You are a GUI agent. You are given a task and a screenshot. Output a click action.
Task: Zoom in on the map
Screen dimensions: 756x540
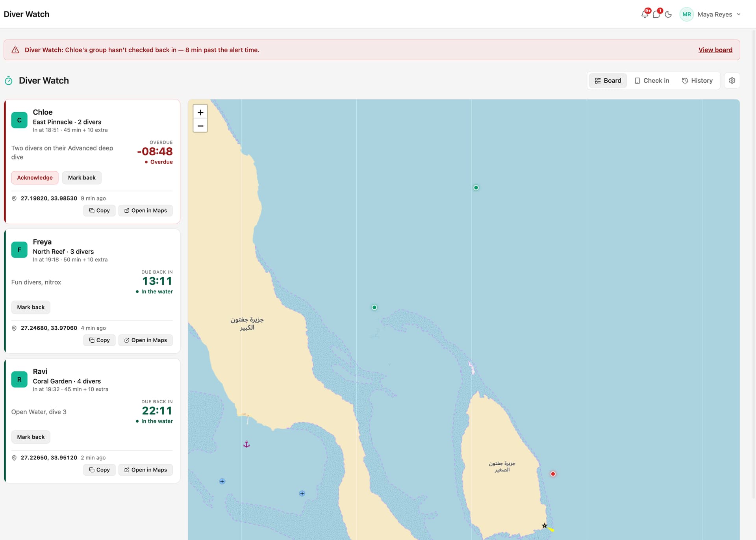click(200, 112)
